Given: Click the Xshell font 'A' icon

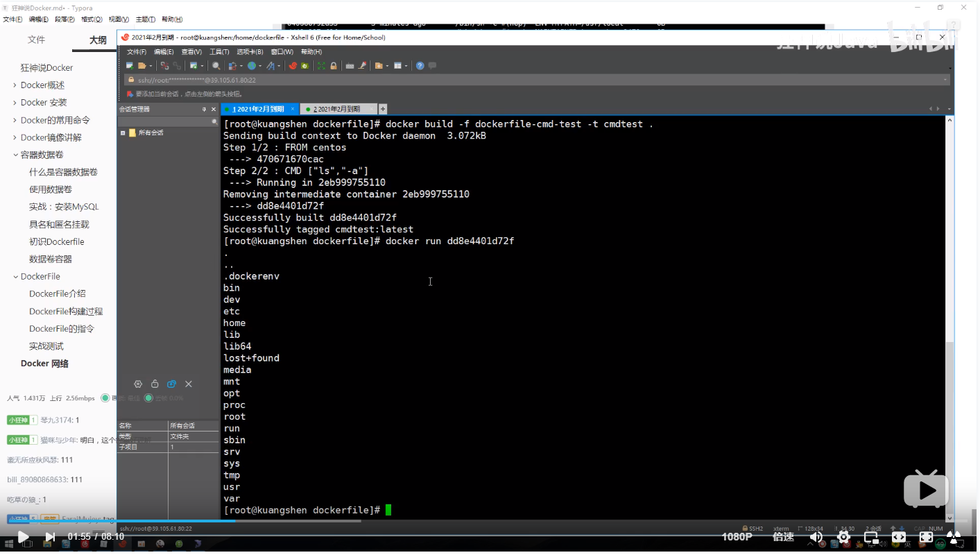Looking at the screenshot, I should [270, 66].
